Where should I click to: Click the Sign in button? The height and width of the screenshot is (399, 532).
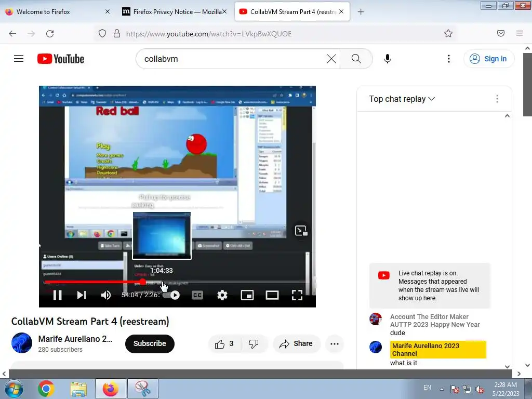489,59
